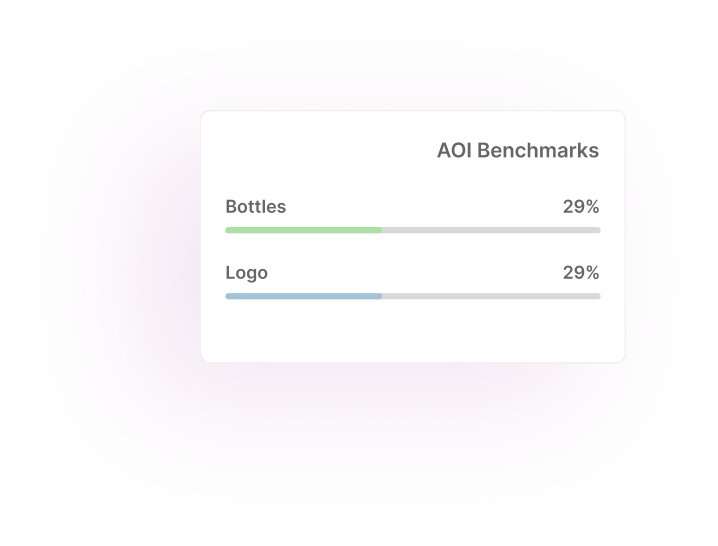Click the rounded left start of green bar
718x546 pixels.
(x=228, y=230)
